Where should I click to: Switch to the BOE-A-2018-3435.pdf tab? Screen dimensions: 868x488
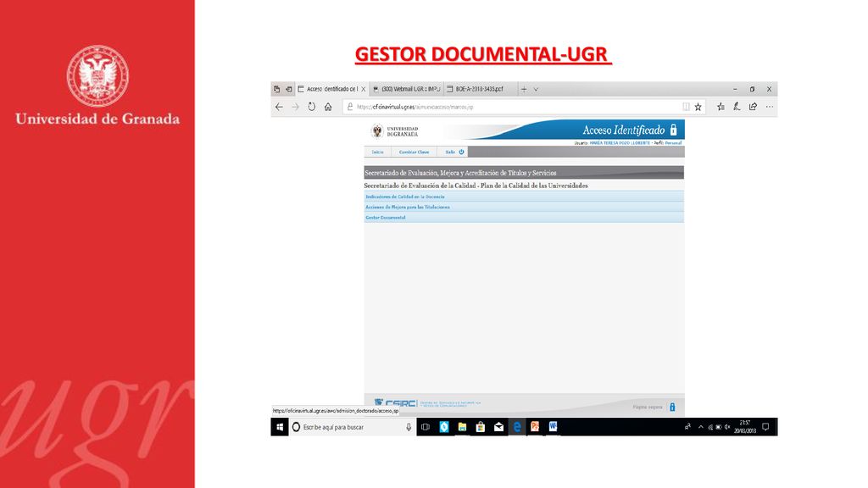click(480, 89)
